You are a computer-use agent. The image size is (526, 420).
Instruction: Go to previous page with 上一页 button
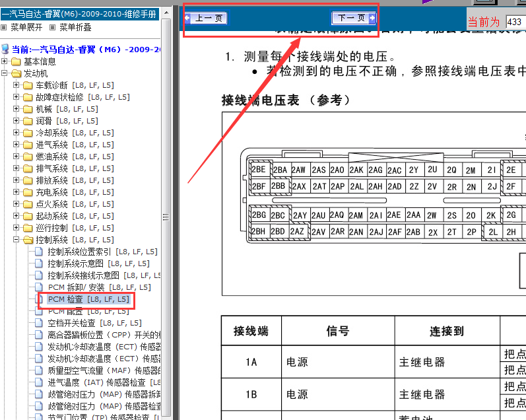[206, 18]
